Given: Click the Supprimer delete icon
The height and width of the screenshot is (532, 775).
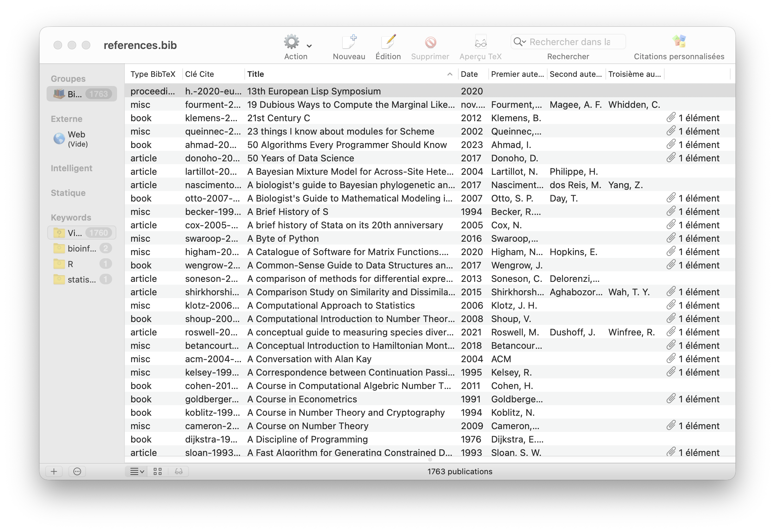Looking at the screenshot, I should (430, 43).
